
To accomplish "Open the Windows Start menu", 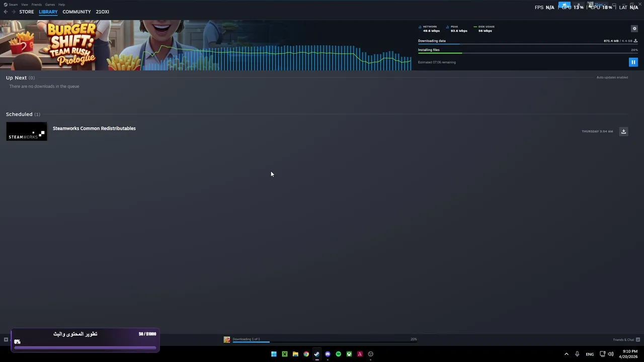I will click(x=274, y=354).
